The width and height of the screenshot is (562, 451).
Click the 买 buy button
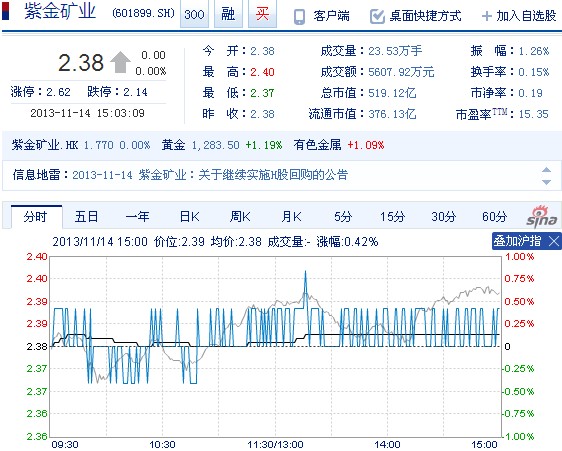coord(262,14)
